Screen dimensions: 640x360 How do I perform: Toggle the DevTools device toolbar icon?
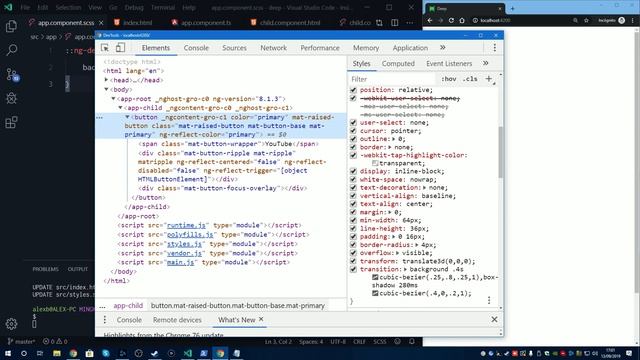coord(120,48)
